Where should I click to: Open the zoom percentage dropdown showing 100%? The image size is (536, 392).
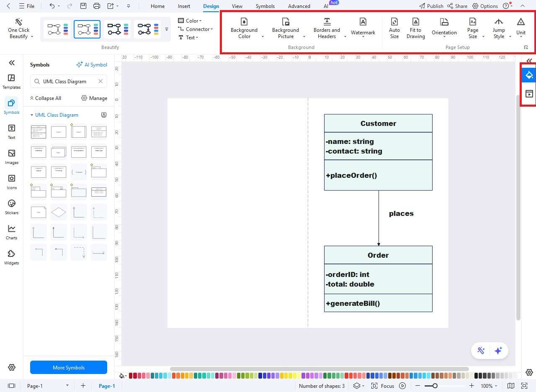489,386
